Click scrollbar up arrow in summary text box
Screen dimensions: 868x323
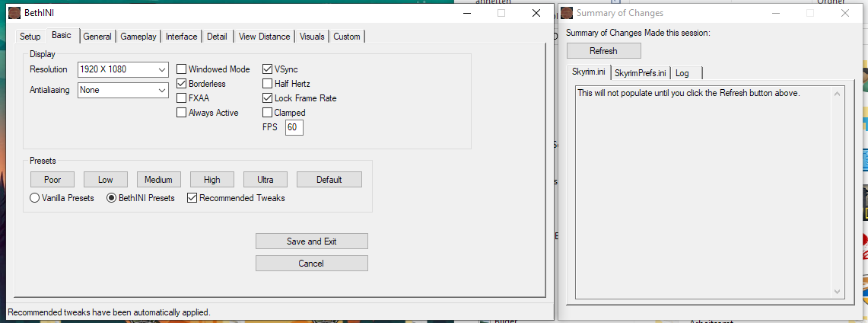point(837,94)
